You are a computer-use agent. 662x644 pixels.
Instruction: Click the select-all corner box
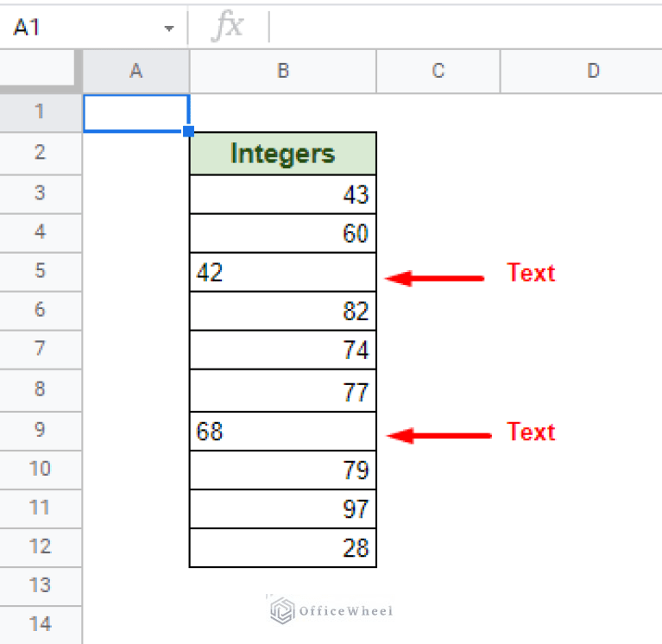(x=40, y=72)
